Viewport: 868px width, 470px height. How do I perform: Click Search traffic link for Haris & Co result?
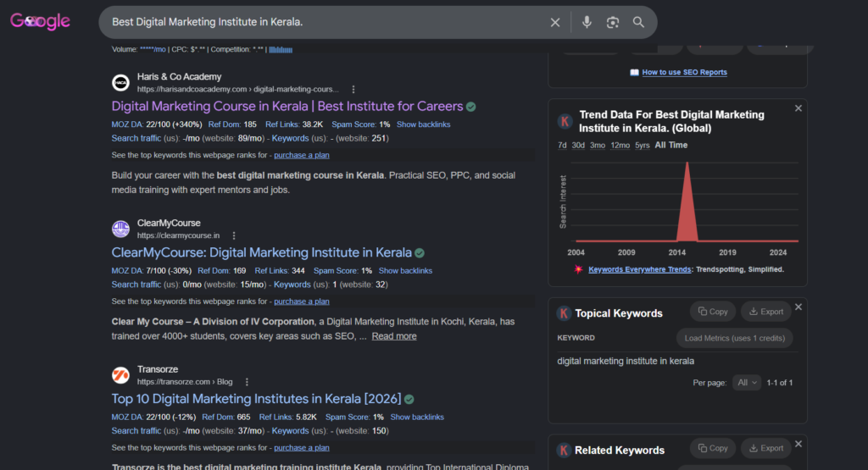[136, 138]
